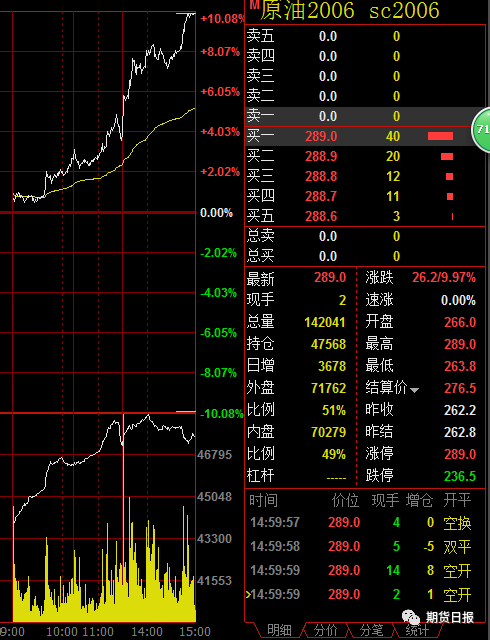The width and height of the screenshot is (490, 640).
Task: Select the highlighted 卖一 ask row
Action: click(365, 116)
